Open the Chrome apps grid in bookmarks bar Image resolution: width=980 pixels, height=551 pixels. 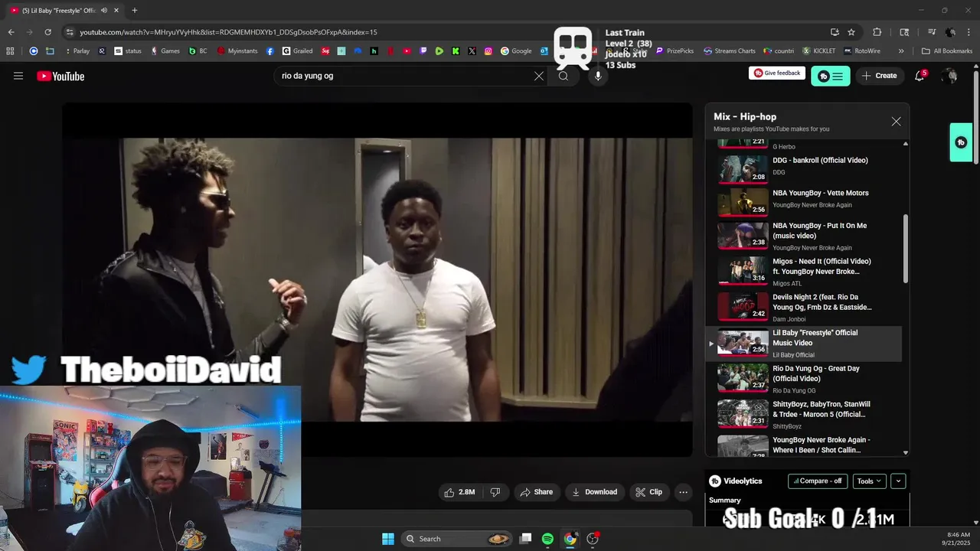(x=10, y=51)
